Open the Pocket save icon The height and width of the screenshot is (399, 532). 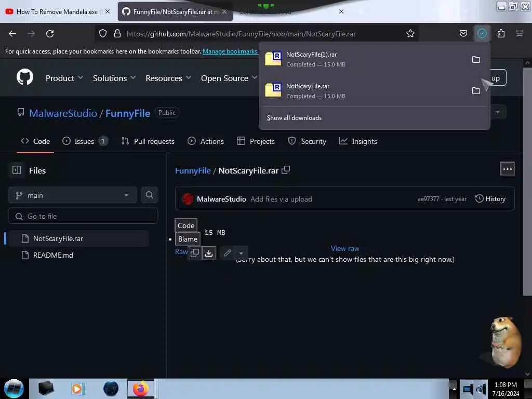(463, 34)
